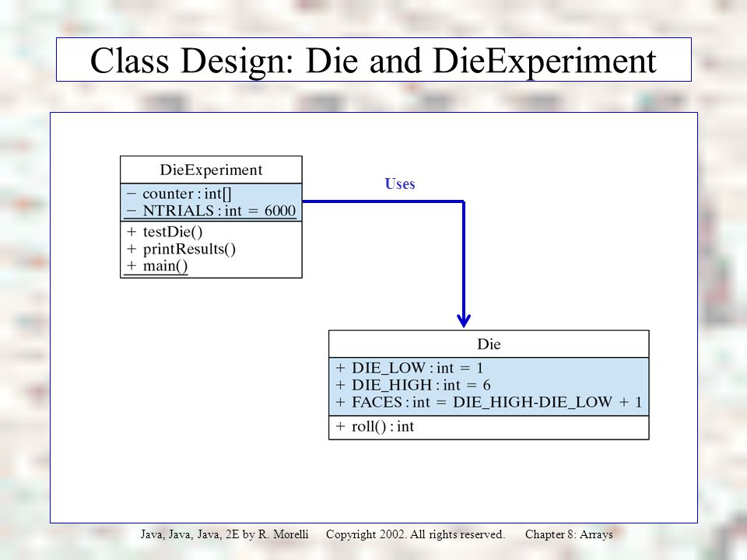This screenshot has width=747, height=560.
Task: Click the testDie() method entry
Action: tap(164, 232)
